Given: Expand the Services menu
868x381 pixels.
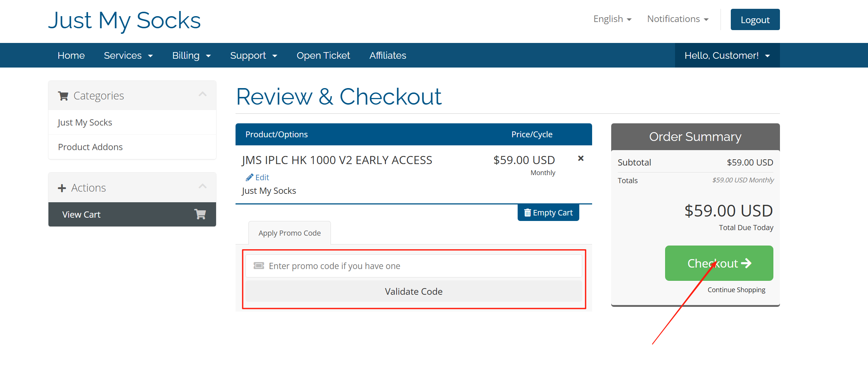Looking at the screenshot, I should 128,55.
